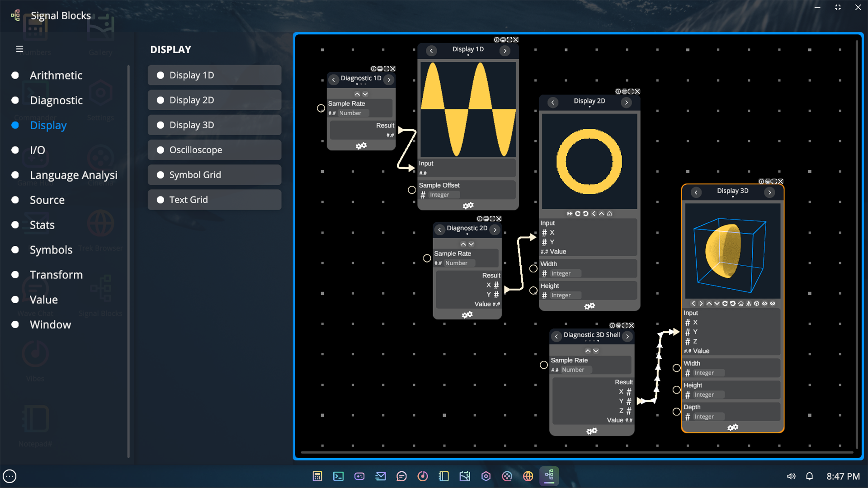Toggle Width input port on Display 2D
868x488 pixels.
(533, 269)
